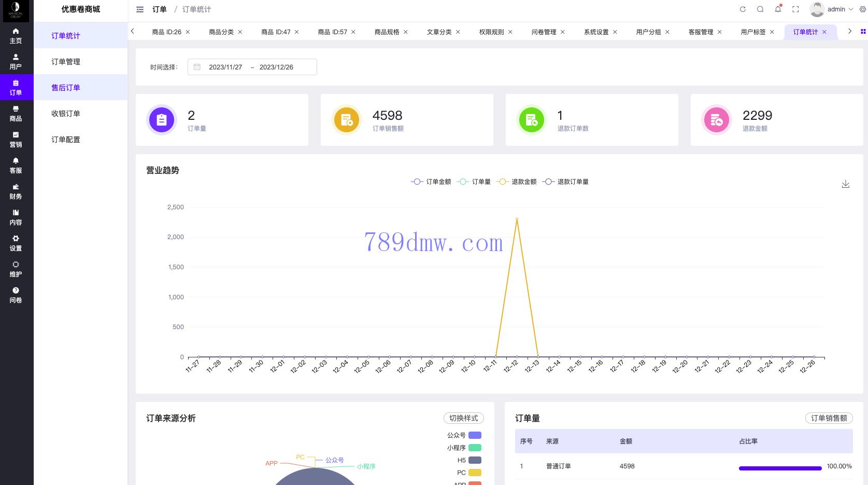868x485 pixels.
Task: Open the tab list grid menu
Action: point(863,32)
